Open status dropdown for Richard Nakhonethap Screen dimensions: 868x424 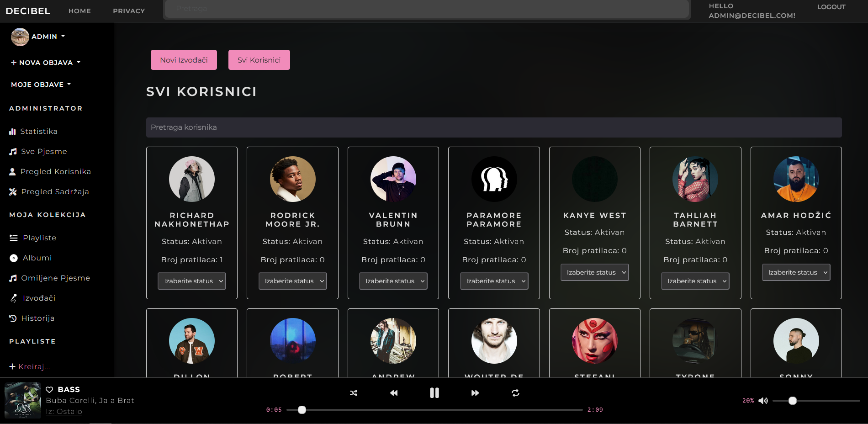point(192,281)
